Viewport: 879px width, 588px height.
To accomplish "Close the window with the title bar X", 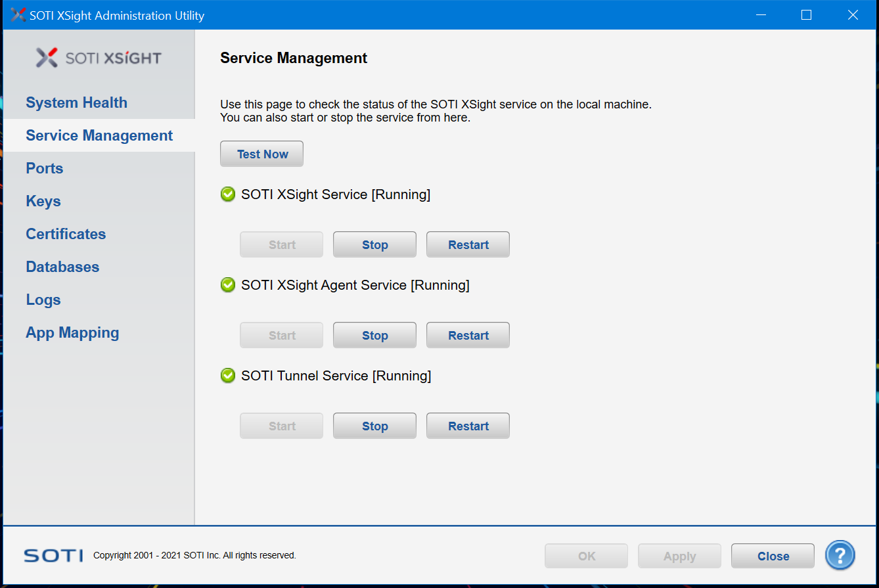I will pos(853,15).
